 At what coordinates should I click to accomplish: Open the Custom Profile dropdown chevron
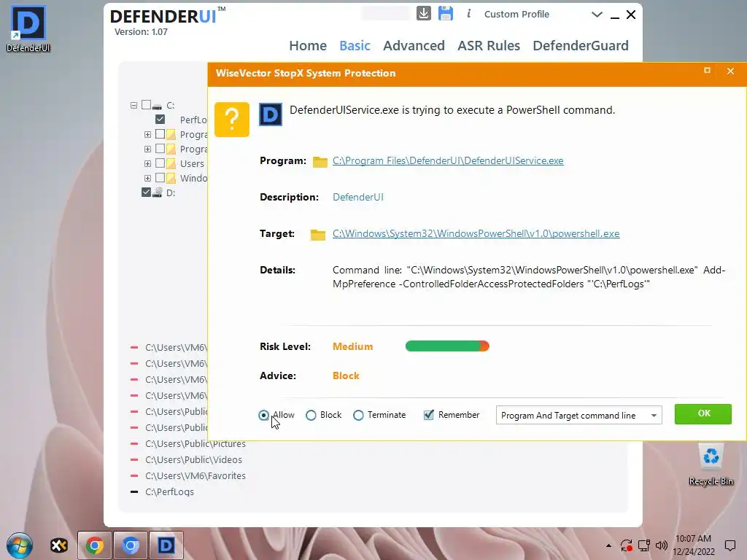597,15
